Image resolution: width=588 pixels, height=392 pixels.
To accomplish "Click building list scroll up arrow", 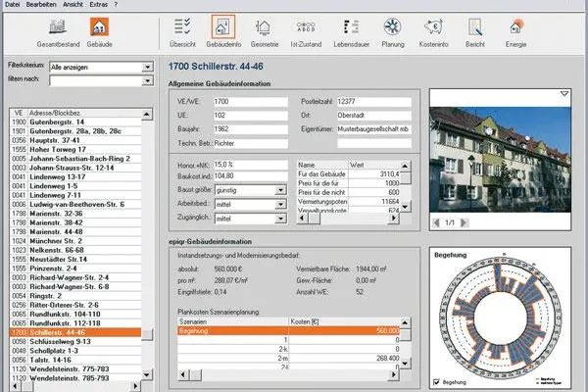I will (147, 114).
